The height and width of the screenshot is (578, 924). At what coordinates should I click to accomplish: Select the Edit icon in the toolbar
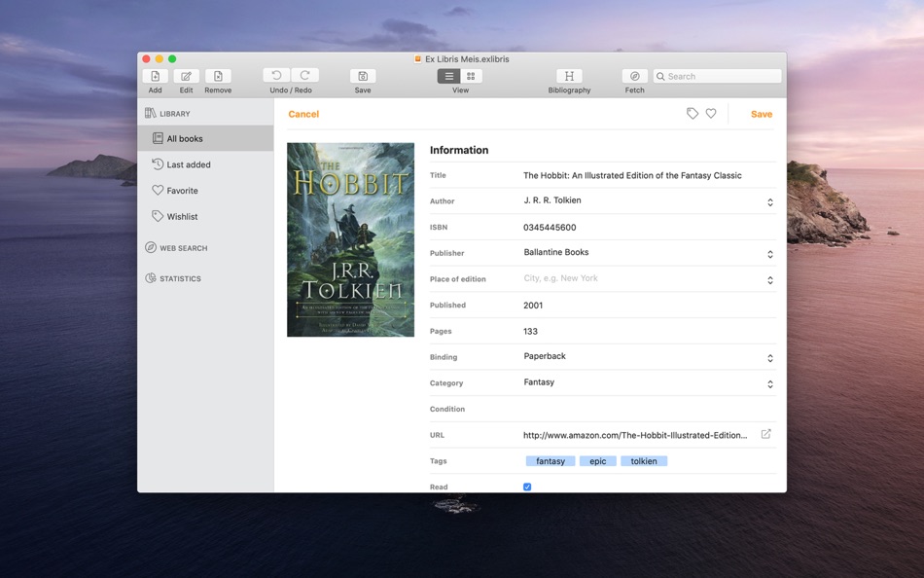click(186, 75)
